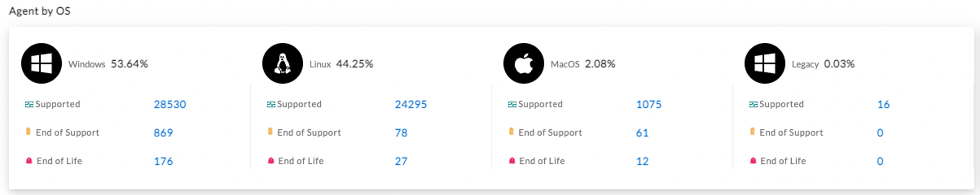Open Windows End of Life count 176
The image size is (980, 195).
point(163,161)
